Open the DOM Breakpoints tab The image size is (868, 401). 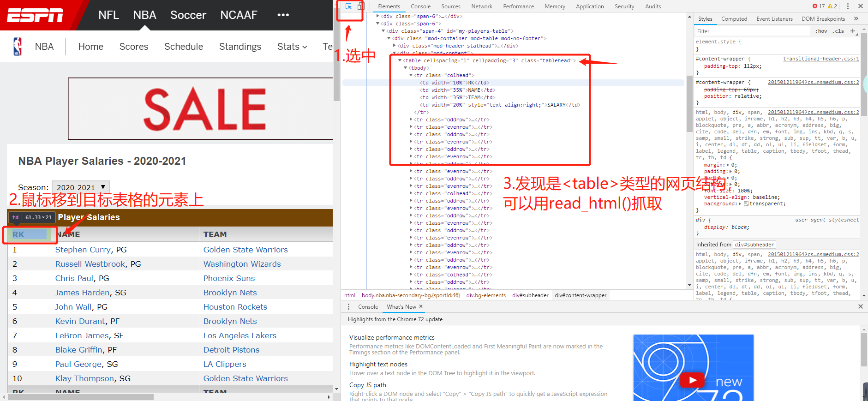tap(823, 18)
